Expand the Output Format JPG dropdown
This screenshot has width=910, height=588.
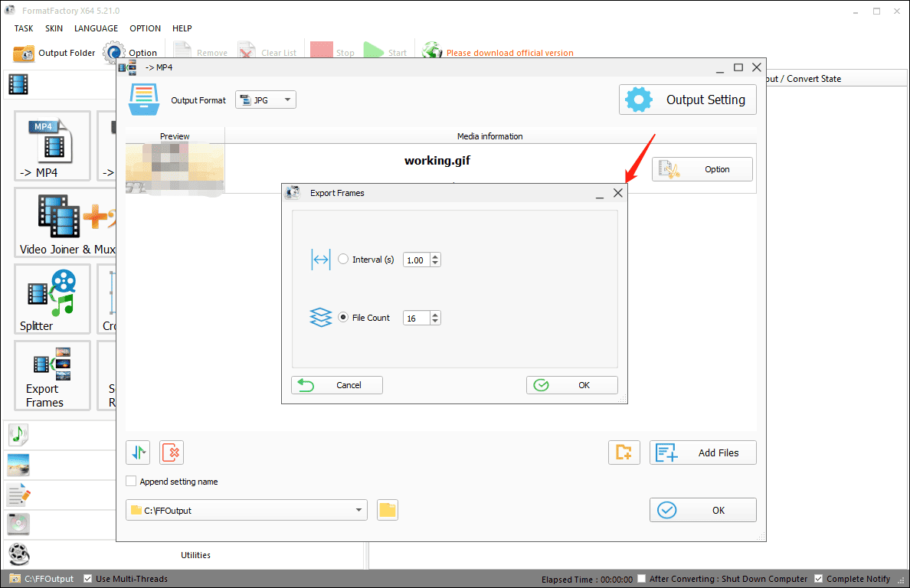point(266,100)
